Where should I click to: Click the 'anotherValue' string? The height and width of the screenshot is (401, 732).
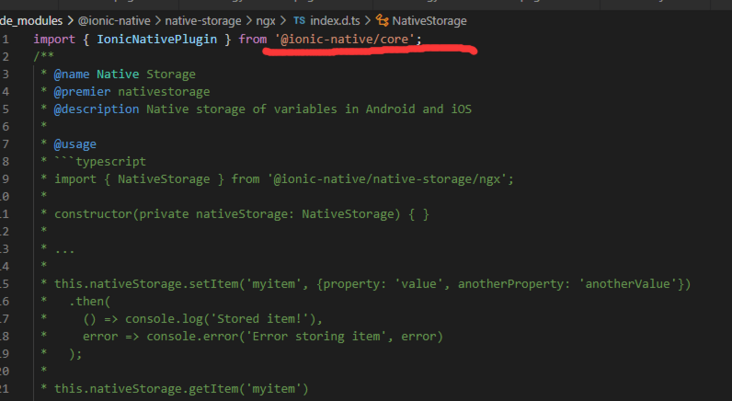click(628, 284)
